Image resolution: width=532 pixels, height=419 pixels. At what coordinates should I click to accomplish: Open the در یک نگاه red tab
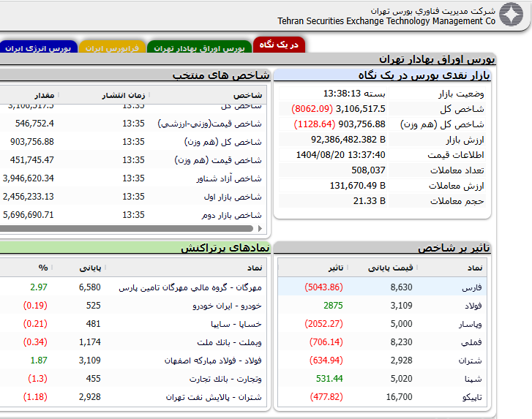[x=279, y=45]
